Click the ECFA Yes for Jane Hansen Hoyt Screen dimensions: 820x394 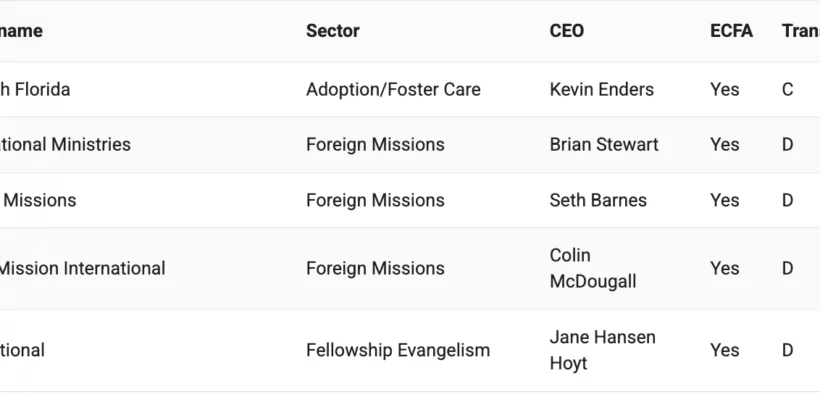coord(724,350)
